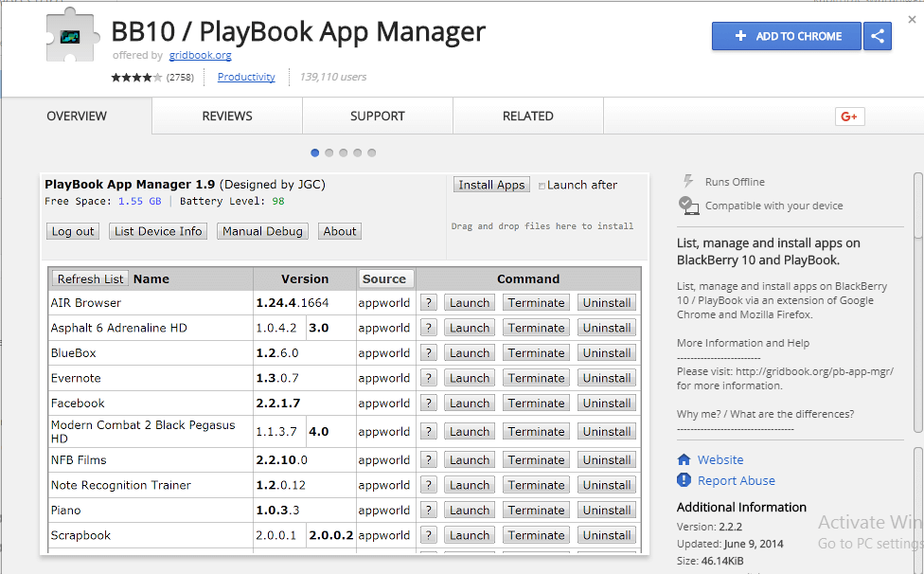Screen dimensions: 924x574
Task: Click the Install Apps button
Action: 491,185
